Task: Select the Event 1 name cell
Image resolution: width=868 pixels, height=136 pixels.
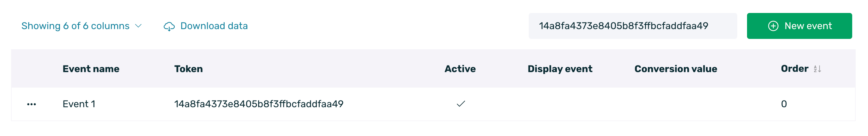Action: click(79, 104)
